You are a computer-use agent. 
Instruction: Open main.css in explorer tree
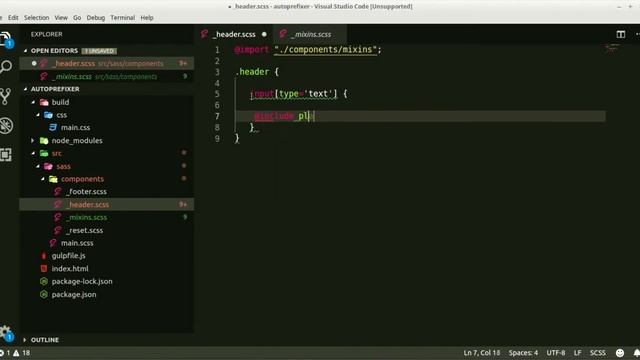[75, 127]
